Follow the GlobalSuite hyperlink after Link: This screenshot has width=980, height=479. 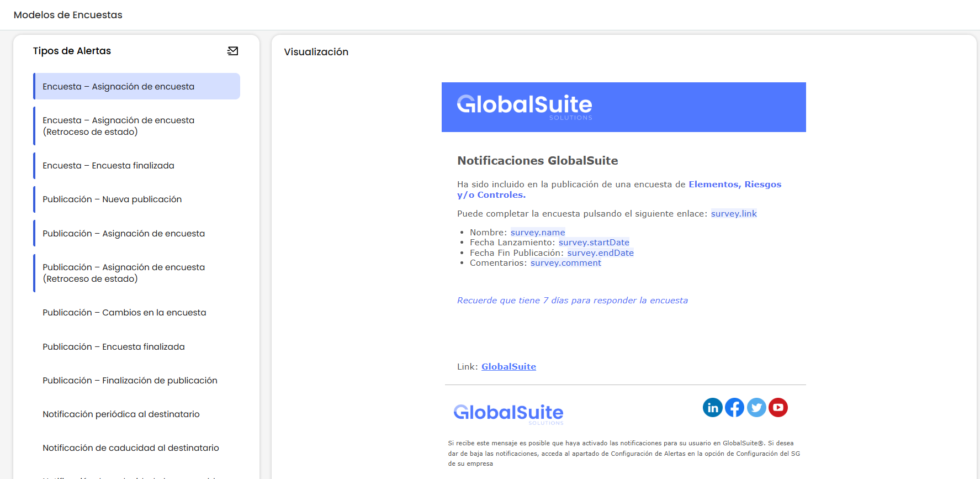pyautogui.click(x=508, y=367)
